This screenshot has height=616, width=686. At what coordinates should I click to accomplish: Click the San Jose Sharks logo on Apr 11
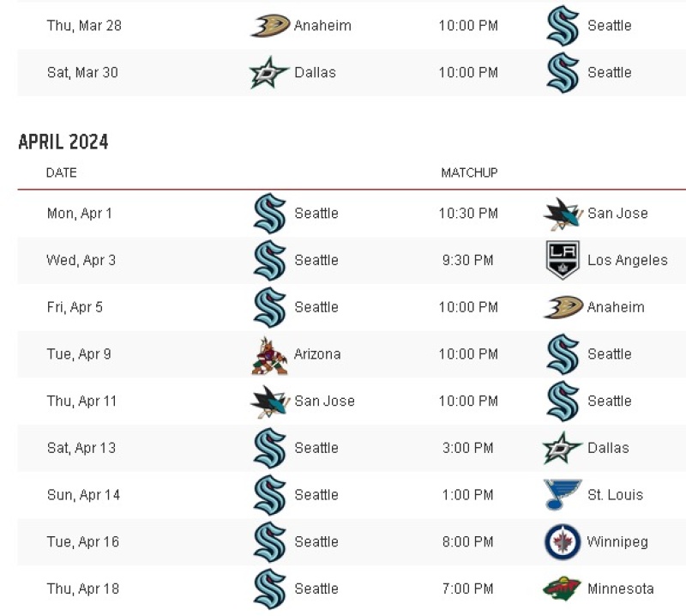pos(270,402)
